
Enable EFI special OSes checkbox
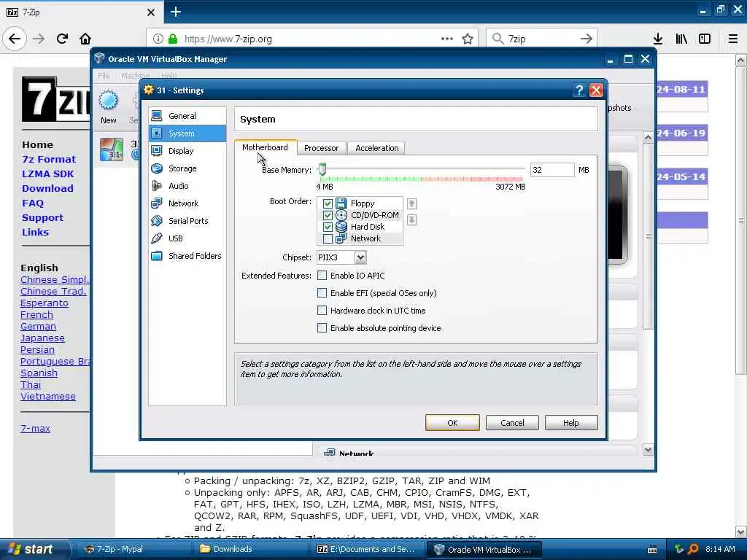pyautogui.click(x=322, y=293)
